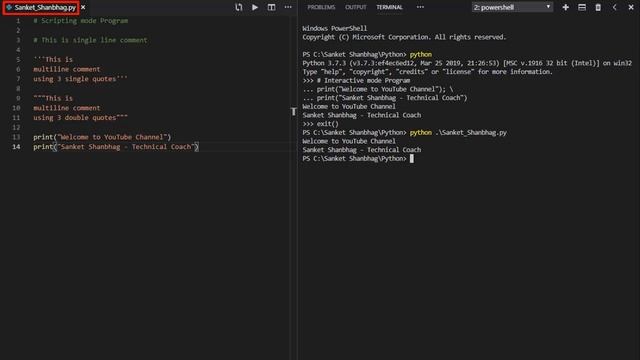This screenshot has height=360, width=640.
Task: Open editor more actions ellipsis
Action: coord(288,7)
